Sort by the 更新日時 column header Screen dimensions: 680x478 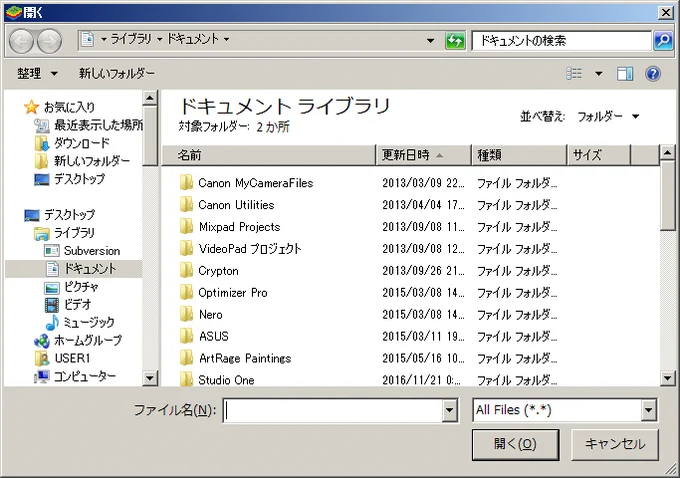tap(423, 155)
